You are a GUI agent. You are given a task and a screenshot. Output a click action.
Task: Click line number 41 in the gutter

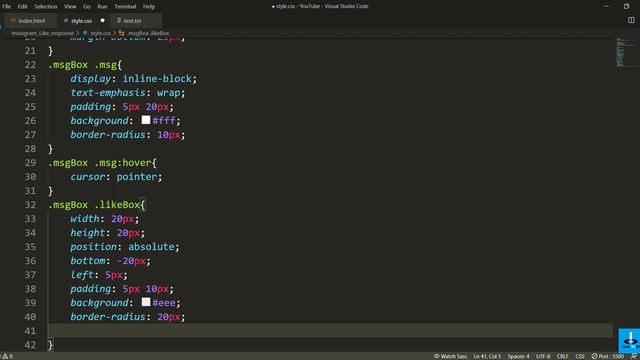[30, 331]
